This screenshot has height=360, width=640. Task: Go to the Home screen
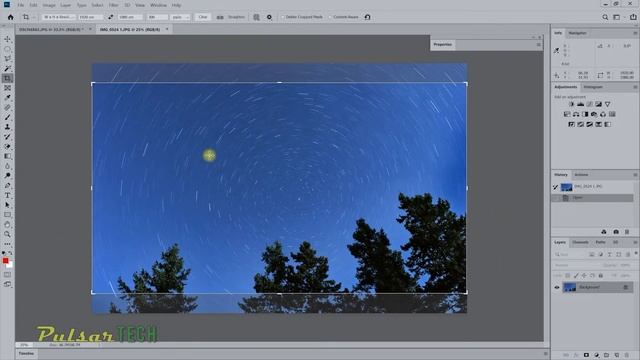[x=11, y=17]
